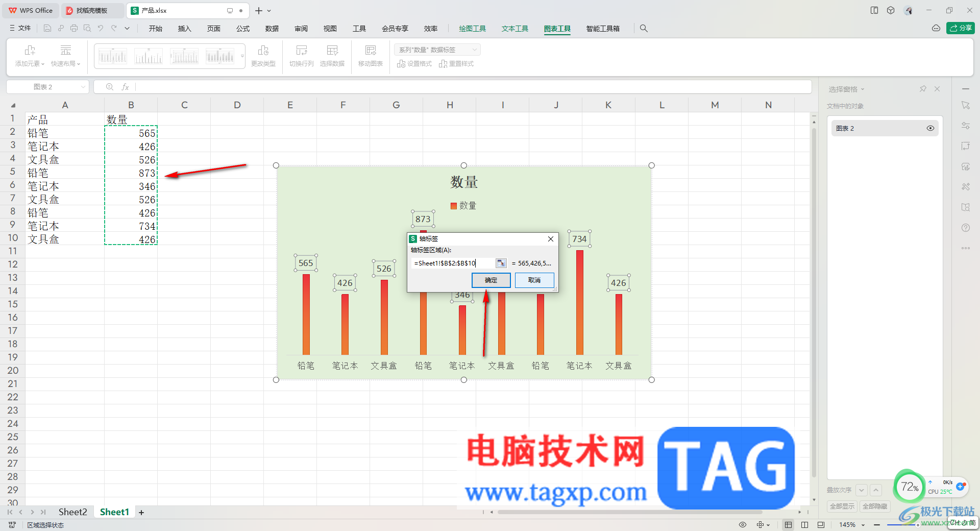Click the selection arrow tool in right sidebar
This screenshot has height=531, width=980.
[x=965, y=105]
